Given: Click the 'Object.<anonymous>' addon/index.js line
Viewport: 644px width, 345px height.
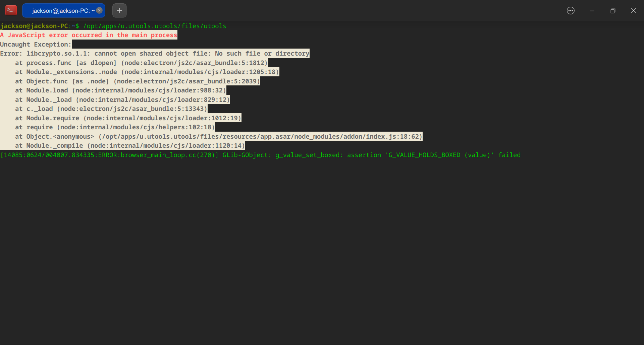Looking at the screenshot, I should click(x=219, y=137).
